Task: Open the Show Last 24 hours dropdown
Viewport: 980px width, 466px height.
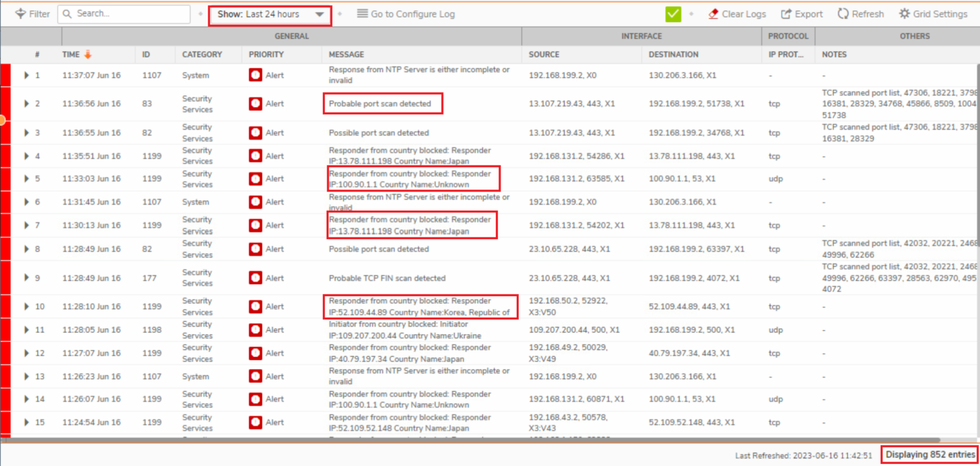Action: [x=270, y=14]
